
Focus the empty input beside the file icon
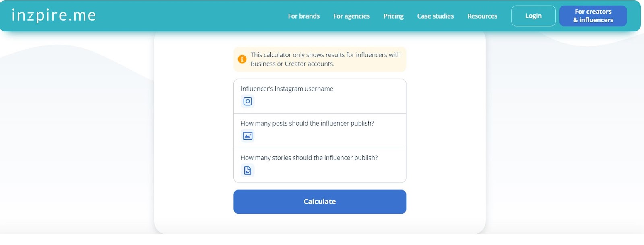326,171
